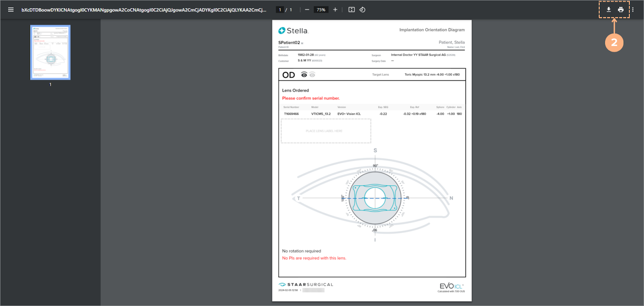Print the implantation diagram
Viewport: 644px width, 306px height.
coord(621,10)
